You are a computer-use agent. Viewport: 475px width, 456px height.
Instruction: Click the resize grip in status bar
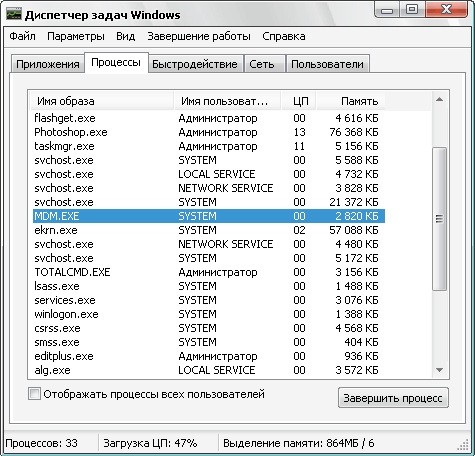point(464,445)
